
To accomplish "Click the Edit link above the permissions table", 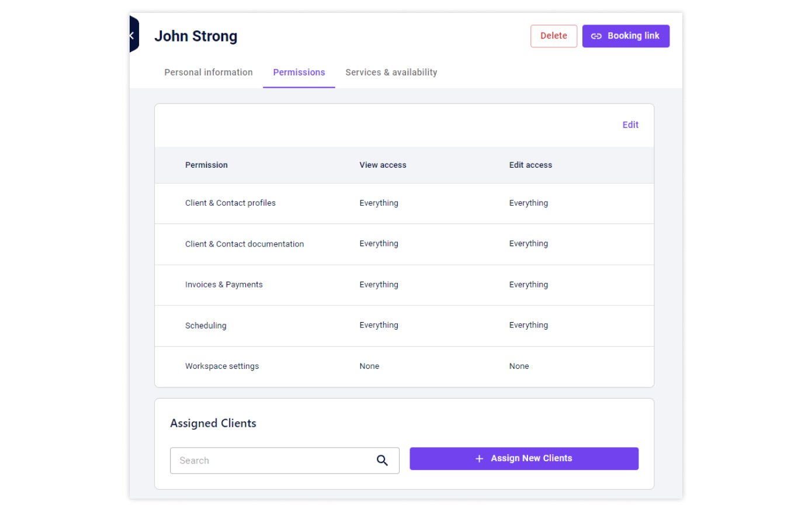I will pyautogui.click(x=630, y=124).
